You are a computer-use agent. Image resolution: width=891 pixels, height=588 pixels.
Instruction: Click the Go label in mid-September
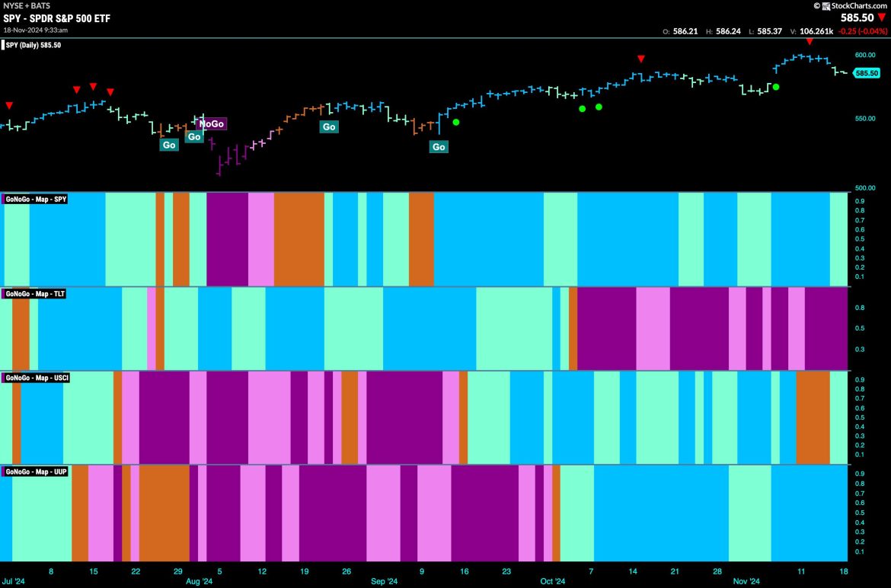439,146
